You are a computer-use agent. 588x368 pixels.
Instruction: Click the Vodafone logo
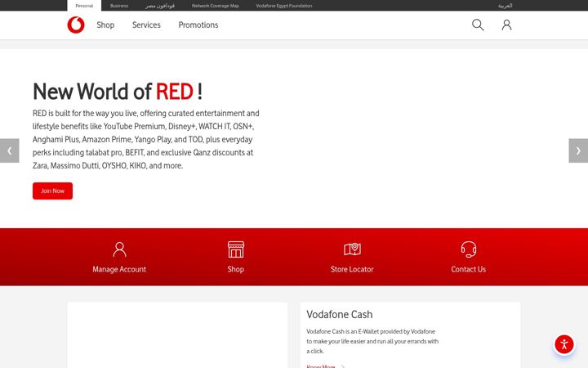coord(76,25)
